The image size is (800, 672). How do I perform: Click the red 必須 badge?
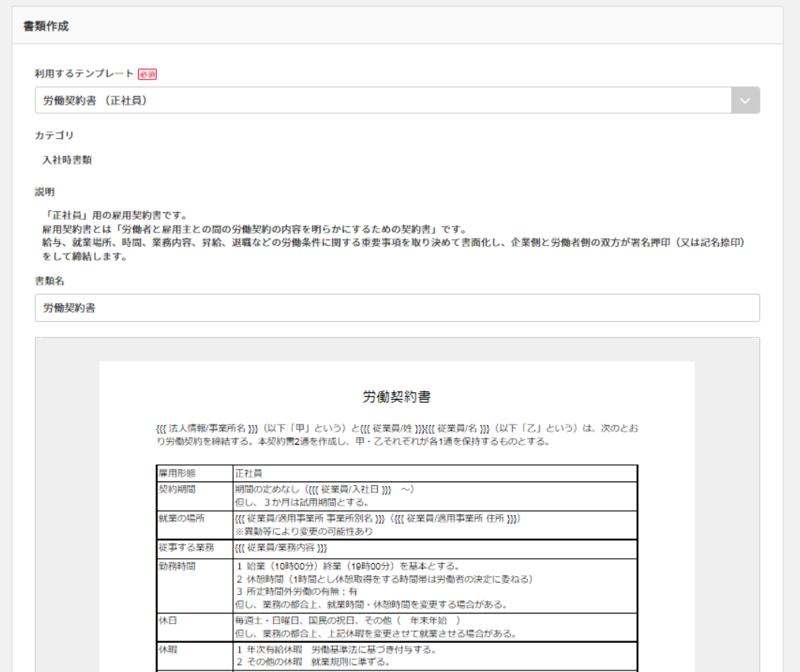click(147, 74)
